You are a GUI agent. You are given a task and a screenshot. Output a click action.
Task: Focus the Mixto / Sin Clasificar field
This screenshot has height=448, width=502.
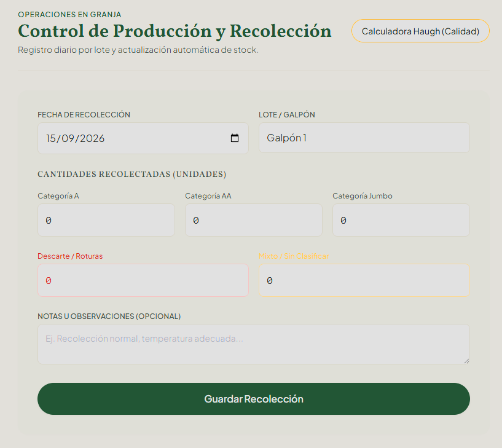pyautogui.click(x=364, y=280)
